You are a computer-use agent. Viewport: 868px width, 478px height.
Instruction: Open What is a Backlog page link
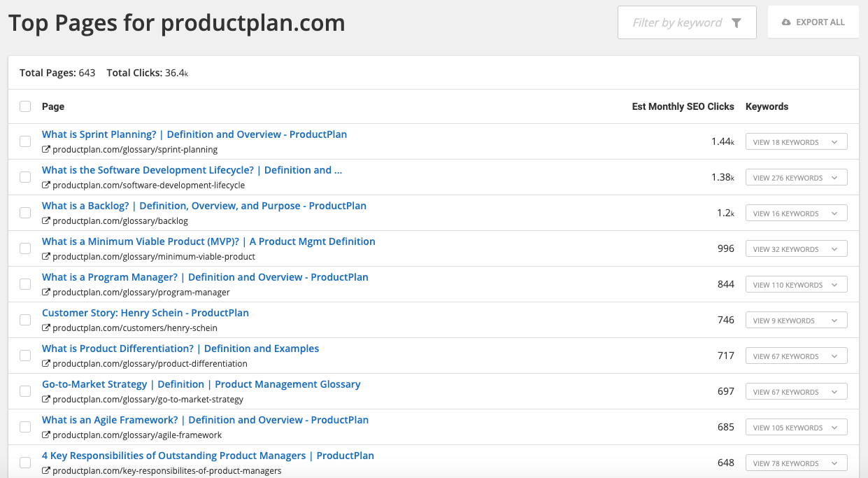pyautogui.click(x=204, y=206)
